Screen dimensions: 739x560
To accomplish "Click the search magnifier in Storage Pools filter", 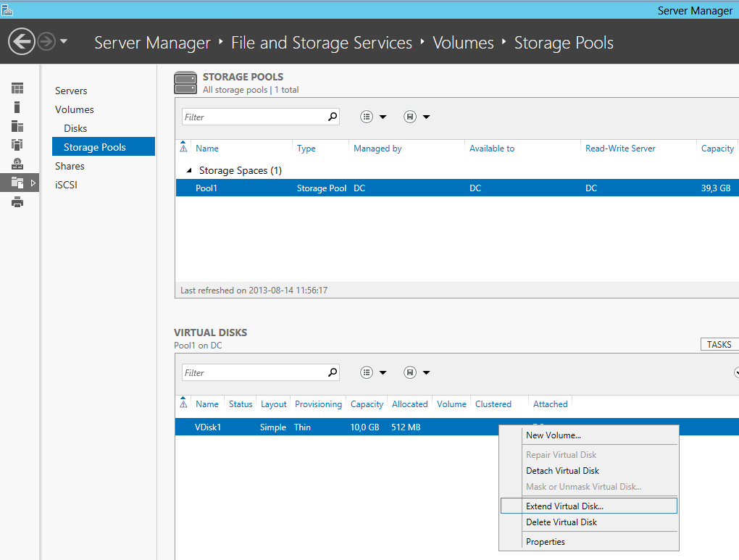I will (x=333, y=117).
